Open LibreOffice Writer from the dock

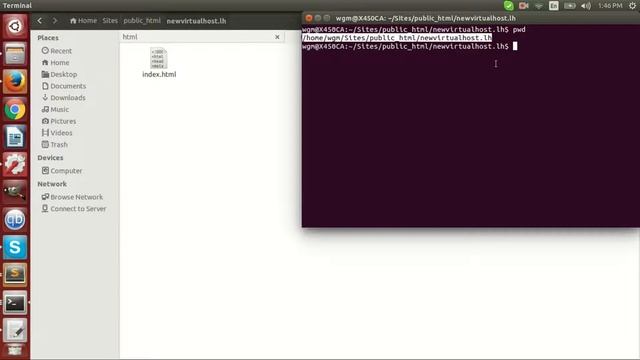point(15,137)
